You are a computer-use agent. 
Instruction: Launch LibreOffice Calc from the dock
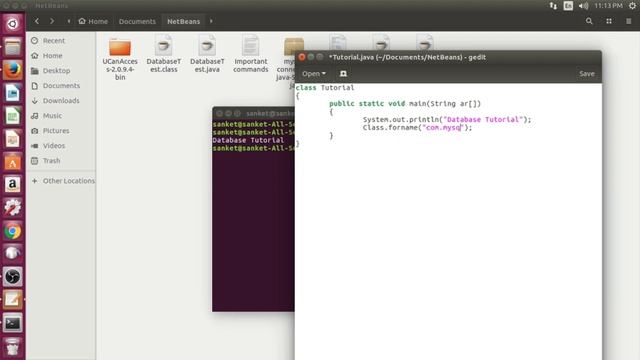pos(13,116)
